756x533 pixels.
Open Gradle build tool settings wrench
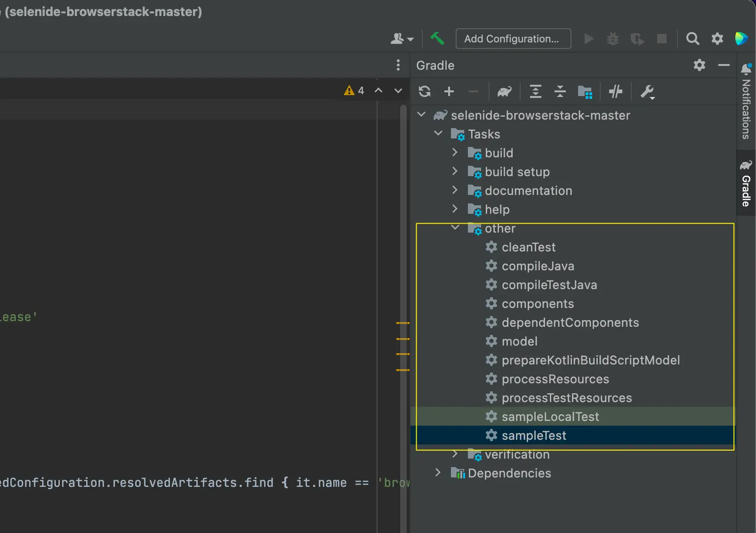(x=647, y=92)
